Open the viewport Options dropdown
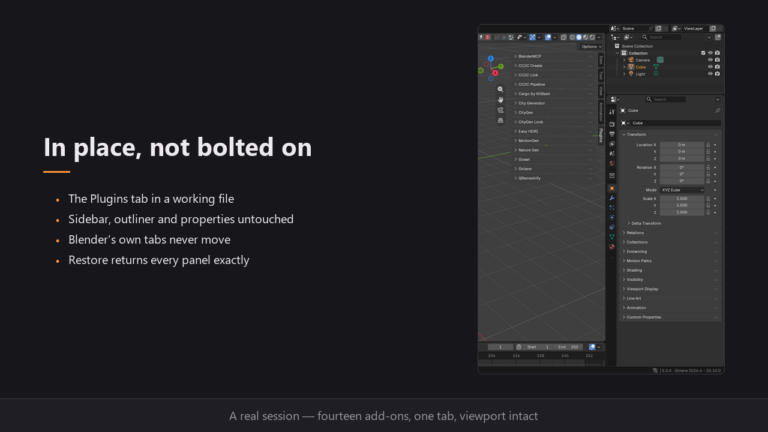The width and height of the screenshot is (768, 432). 591,47
